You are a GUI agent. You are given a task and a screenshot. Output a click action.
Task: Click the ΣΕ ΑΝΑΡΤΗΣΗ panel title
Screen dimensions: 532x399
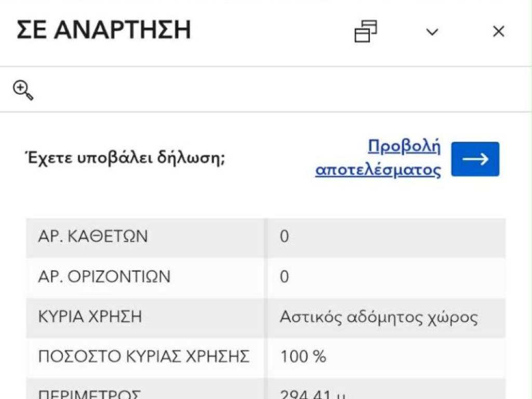point(104,30)
